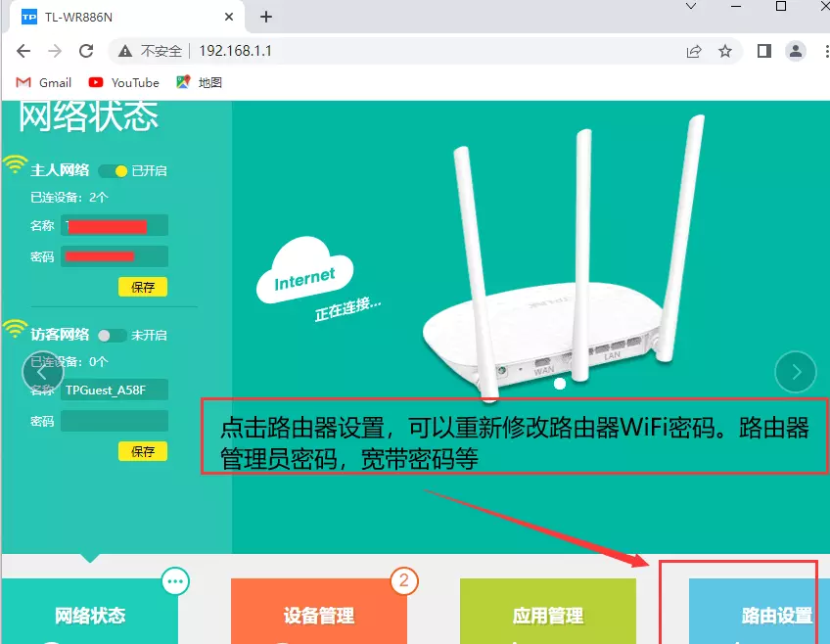The height and width of the screenshot is (644, 830).
Task: Open the Chrome profile avatar
Action: pos(796,51)
